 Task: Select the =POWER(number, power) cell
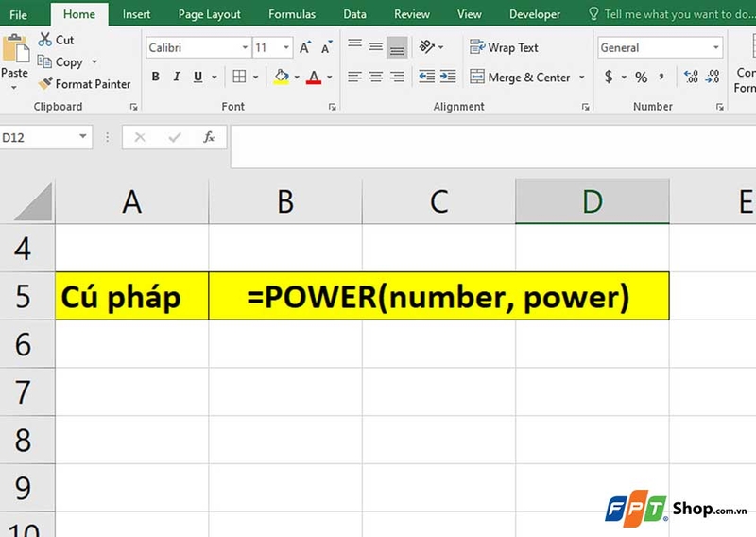tap(438, 296)
